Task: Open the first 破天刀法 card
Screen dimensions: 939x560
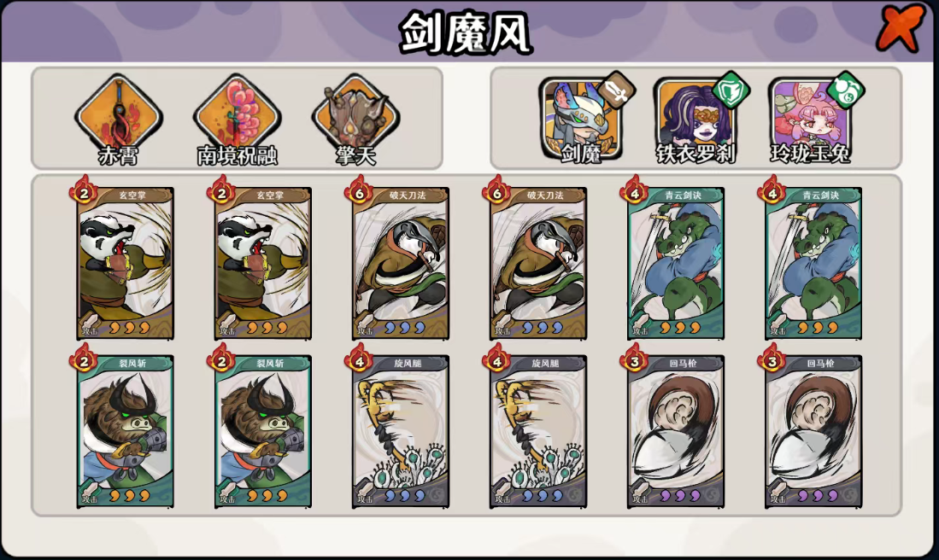Action: pyautogui.click(x=401, y=263)
